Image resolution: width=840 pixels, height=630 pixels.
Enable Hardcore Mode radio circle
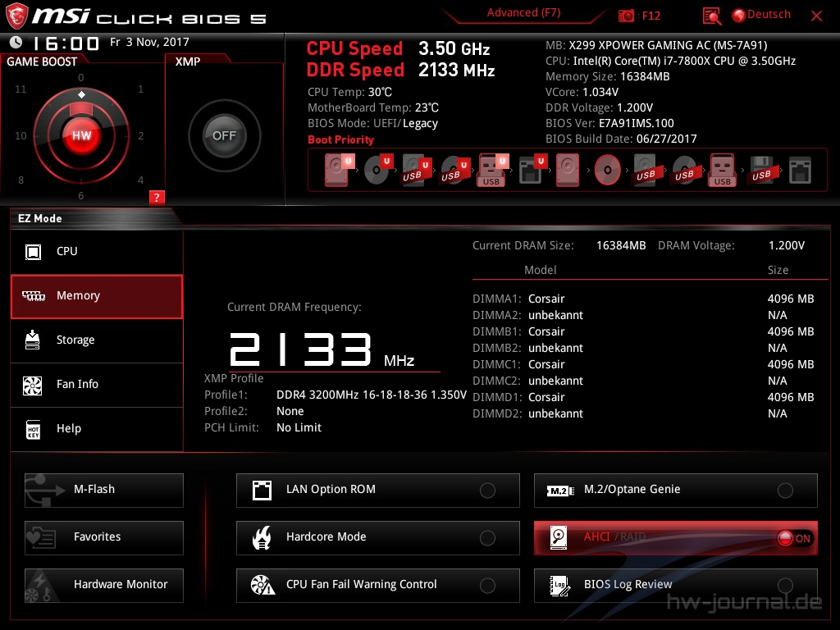[487, 538]
